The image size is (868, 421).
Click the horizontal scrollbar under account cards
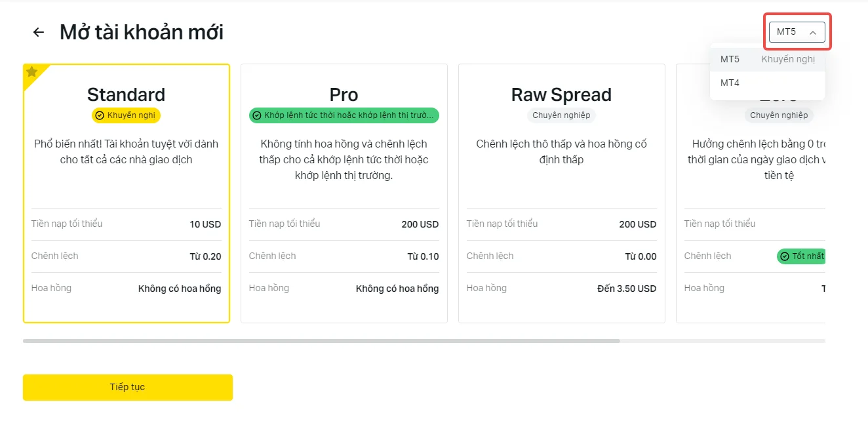click(x=321, y=341)
